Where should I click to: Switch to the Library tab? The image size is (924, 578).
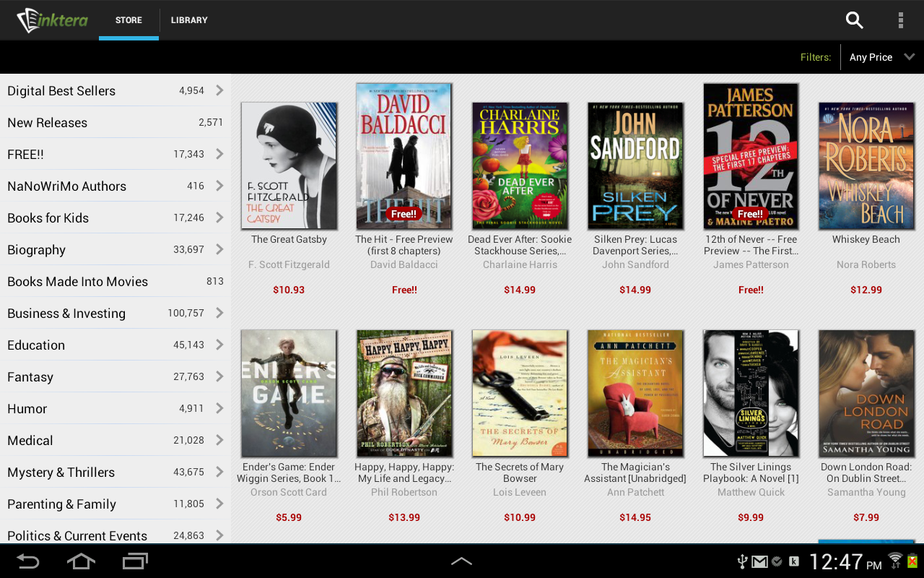coord(189,20)
